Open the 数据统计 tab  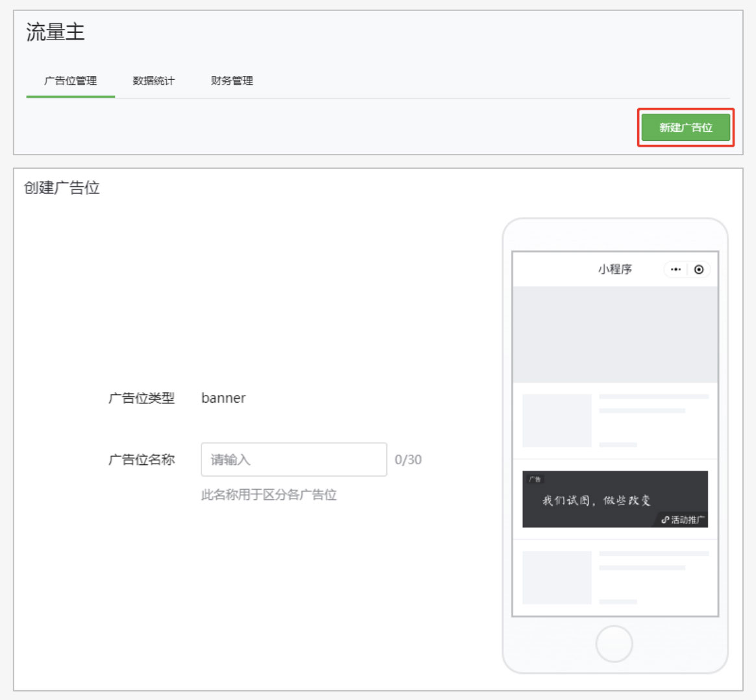tap(153, 81)
